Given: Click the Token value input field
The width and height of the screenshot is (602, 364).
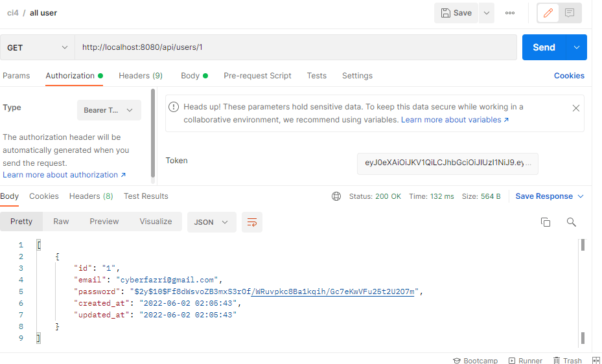Looking at the screenshot, I should click(447, 164).
